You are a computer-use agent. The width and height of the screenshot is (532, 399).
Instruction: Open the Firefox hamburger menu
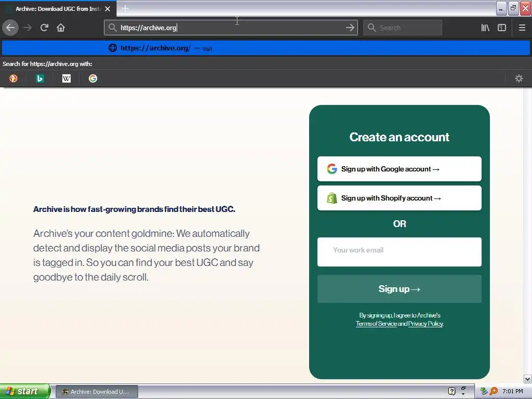(x=522, y=28)
